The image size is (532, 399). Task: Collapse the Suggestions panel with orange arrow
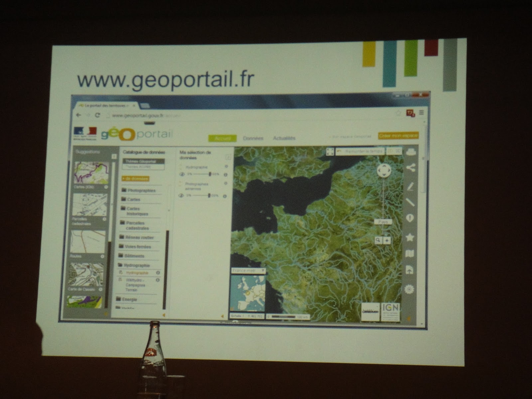pos(106,314)
